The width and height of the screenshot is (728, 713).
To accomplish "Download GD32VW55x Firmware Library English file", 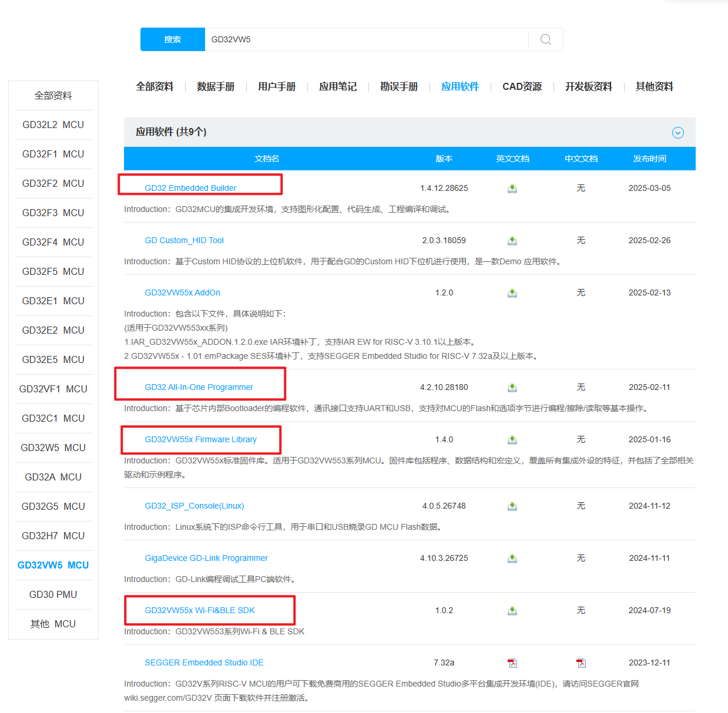I will click(x=512, y=440).
